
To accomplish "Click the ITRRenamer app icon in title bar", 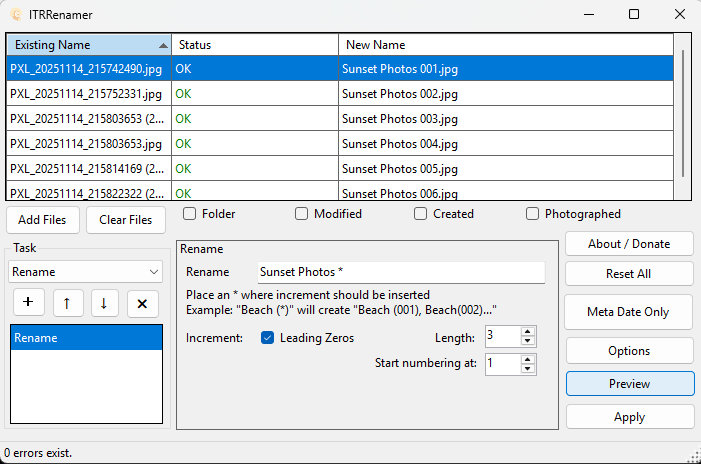I will (16, 14).
